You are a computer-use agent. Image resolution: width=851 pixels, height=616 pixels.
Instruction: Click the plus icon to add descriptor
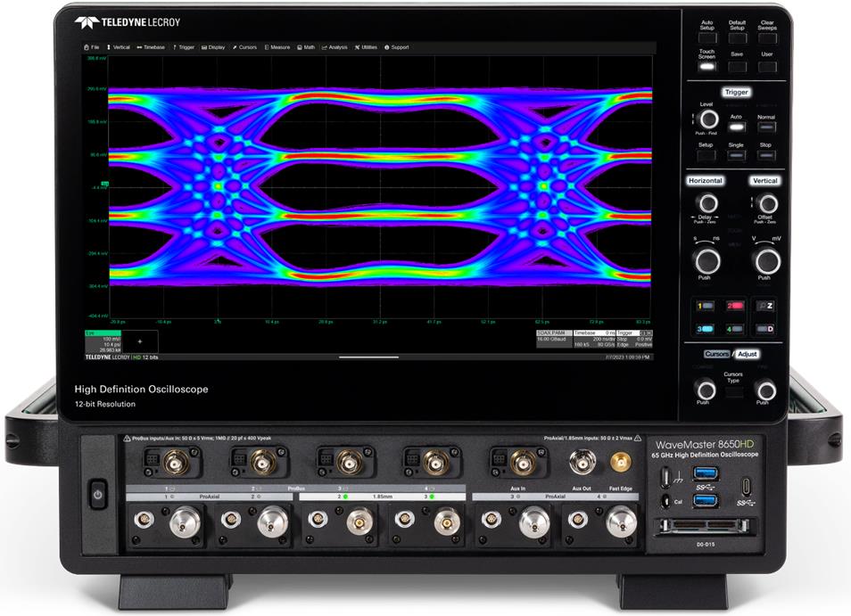[x=138, y=341]
